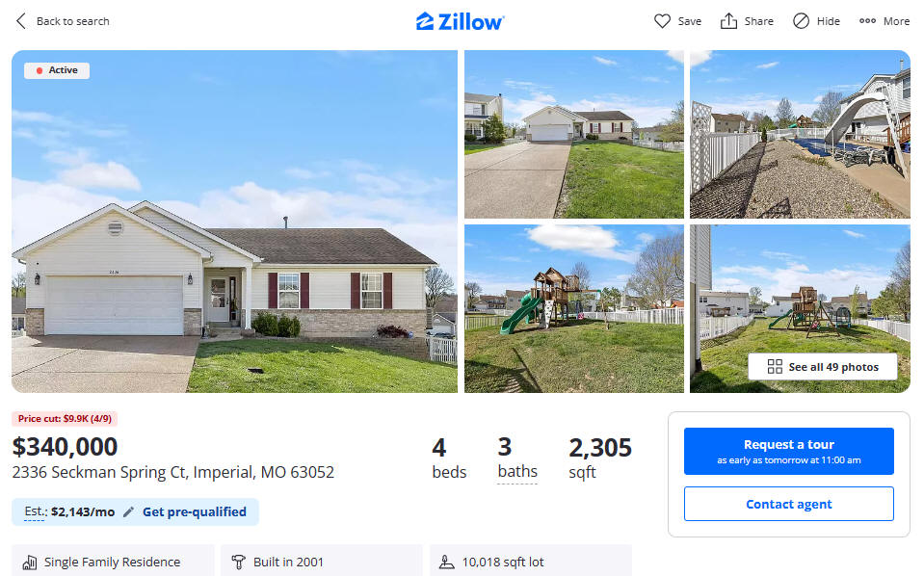
Task: Click the heart Save icon
Action: pos(662,21)
